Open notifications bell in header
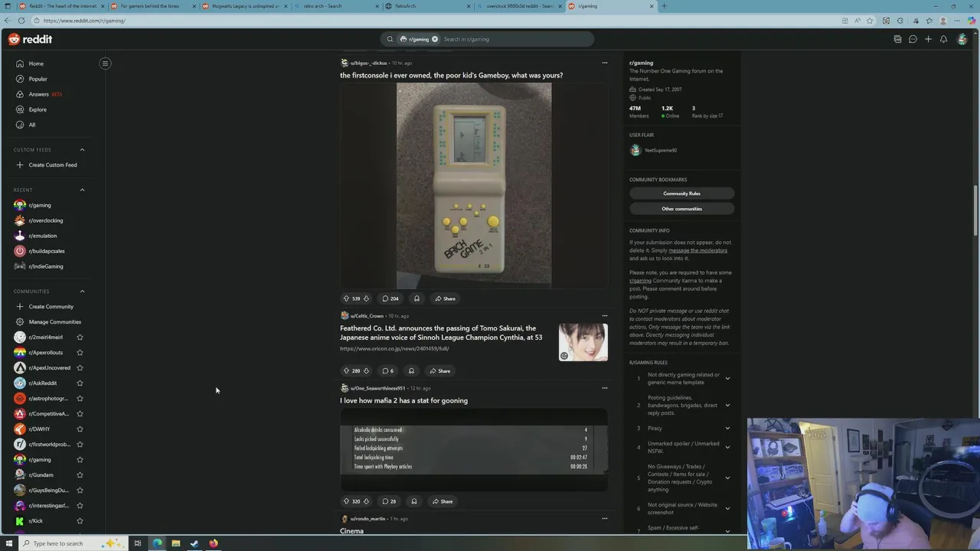980x551 pixels. 943,39
